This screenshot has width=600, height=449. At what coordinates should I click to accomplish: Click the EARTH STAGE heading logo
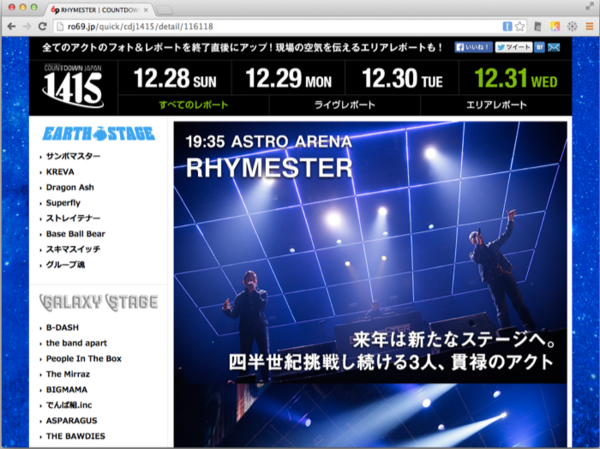coord(99,134)
